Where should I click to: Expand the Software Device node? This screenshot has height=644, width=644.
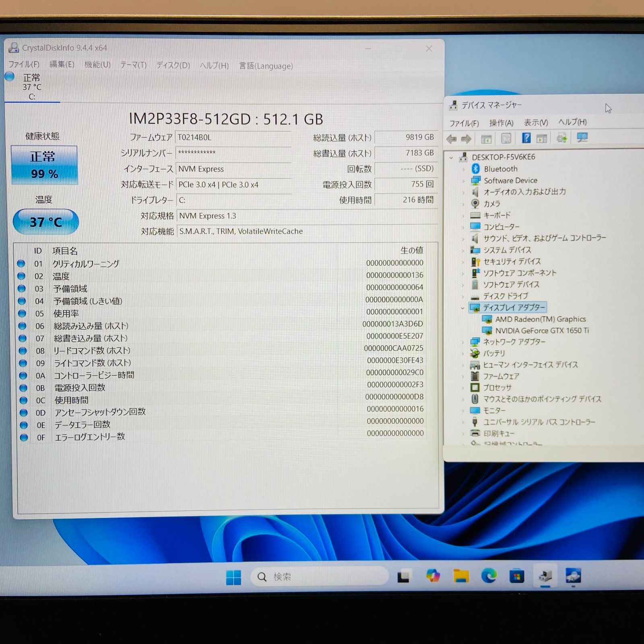coord(463,181)
